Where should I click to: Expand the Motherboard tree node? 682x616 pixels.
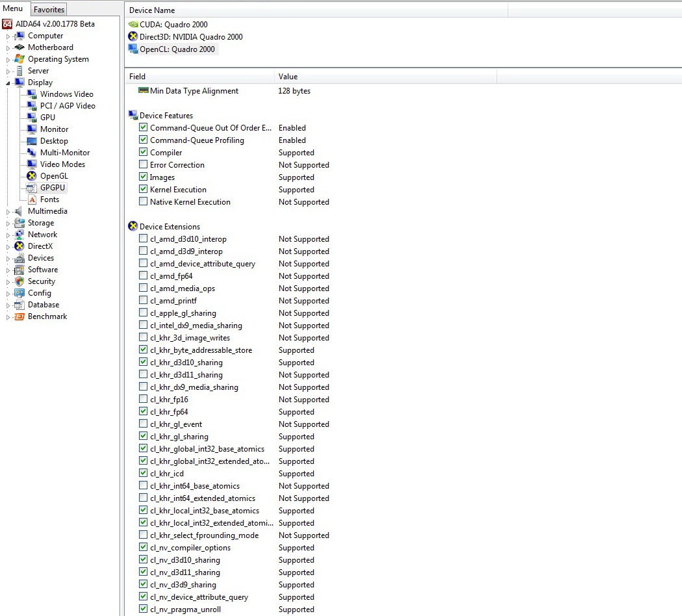coord(8,48)
